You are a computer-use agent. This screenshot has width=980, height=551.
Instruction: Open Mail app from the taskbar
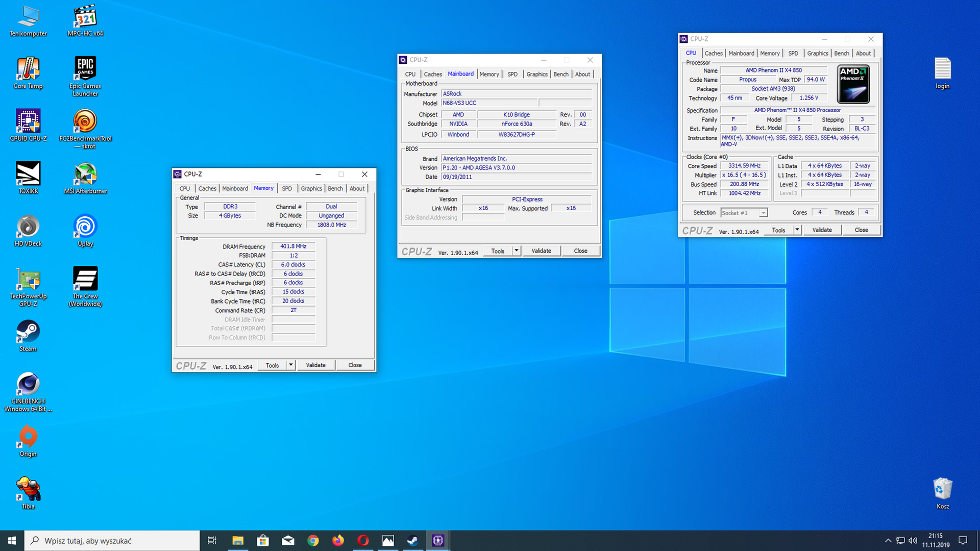tap(288, 540)
